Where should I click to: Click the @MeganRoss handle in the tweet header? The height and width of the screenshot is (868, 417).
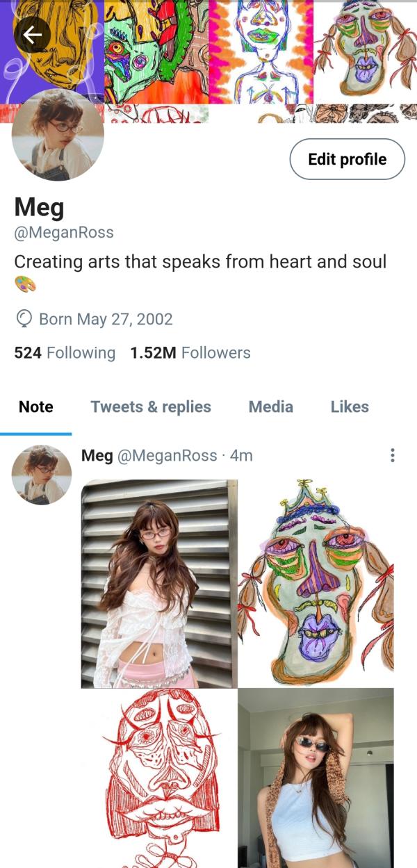click(167, 456)
